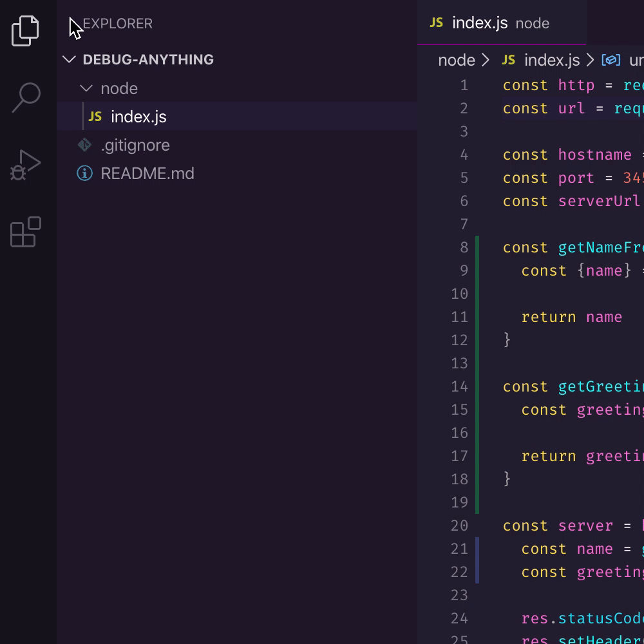This screenshot has height=644, width=644.
Task: Click the JS icon beside index.js tab
Action: click(x=437, y=23)
